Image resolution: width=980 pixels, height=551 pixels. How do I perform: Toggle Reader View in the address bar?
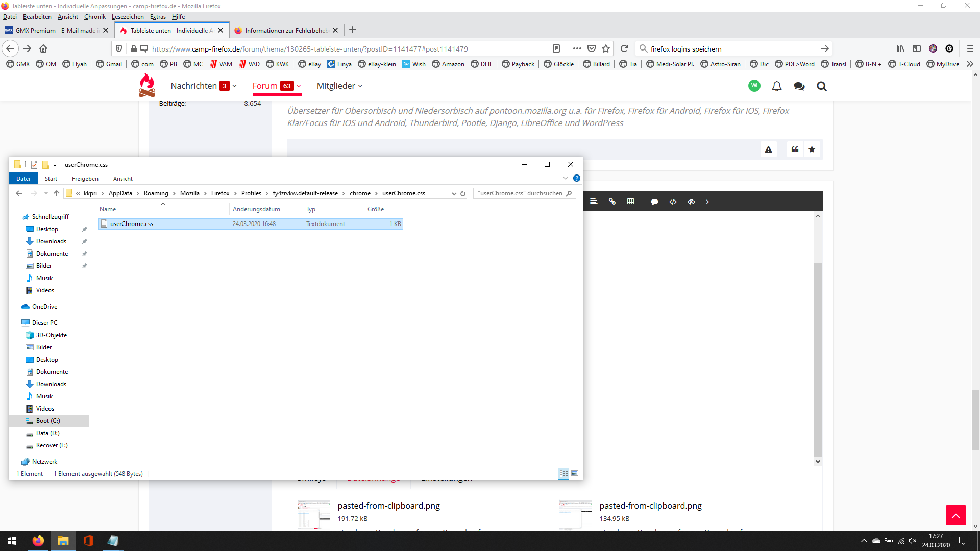click(556, 48)
